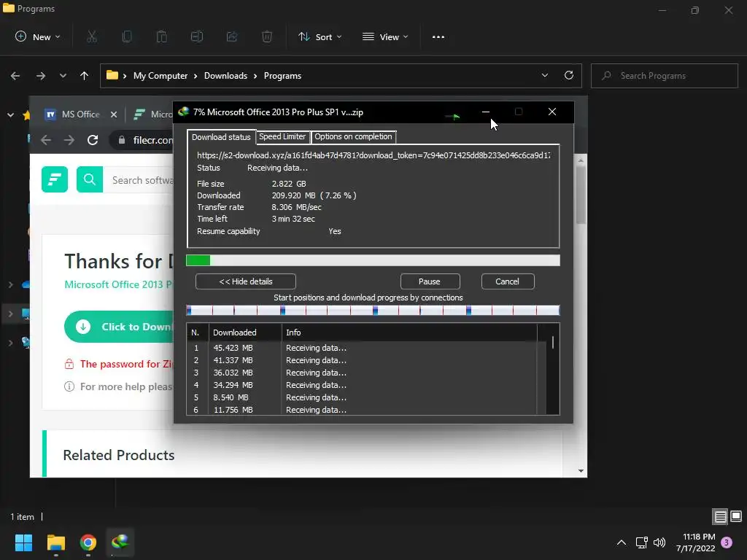Open the Sort dropdown in File Explorer

tap(320, 36)
